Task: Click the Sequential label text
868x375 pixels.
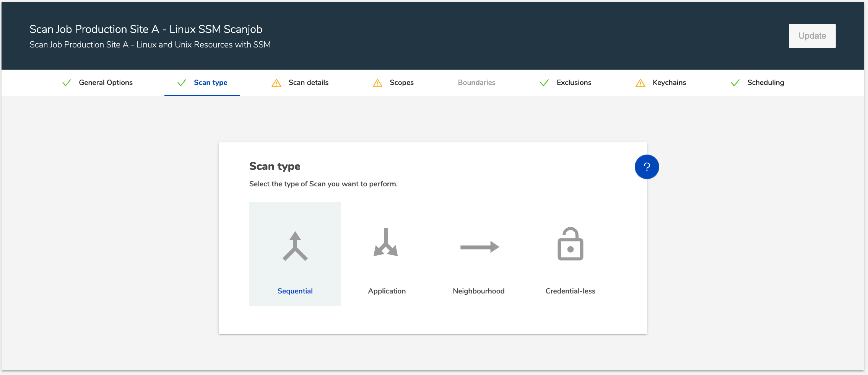Action: coord(295,291)
